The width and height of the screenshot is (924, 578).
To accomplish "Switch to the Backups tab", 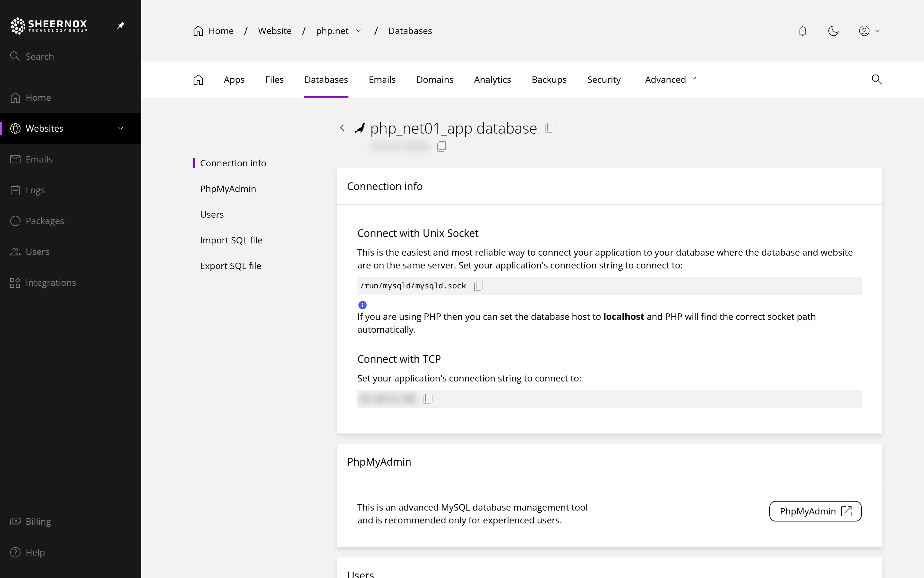I will pos(549,80).
